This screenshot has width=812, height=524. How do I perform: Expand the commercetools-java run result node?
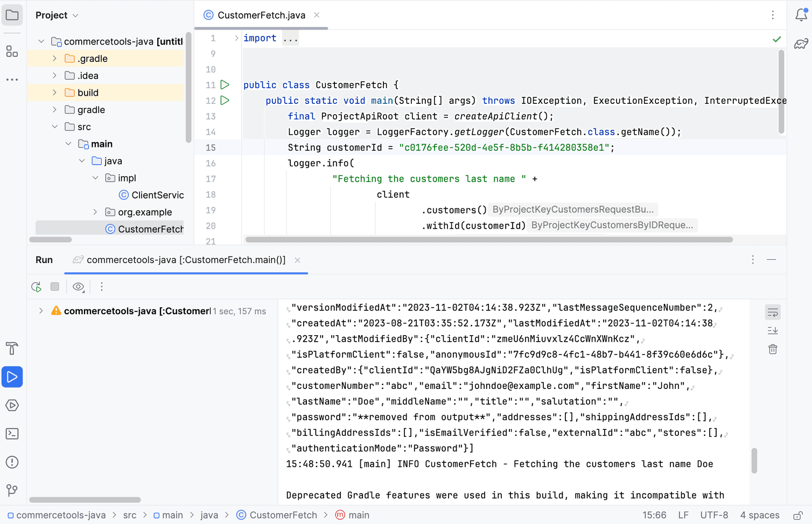coord(41,311)
